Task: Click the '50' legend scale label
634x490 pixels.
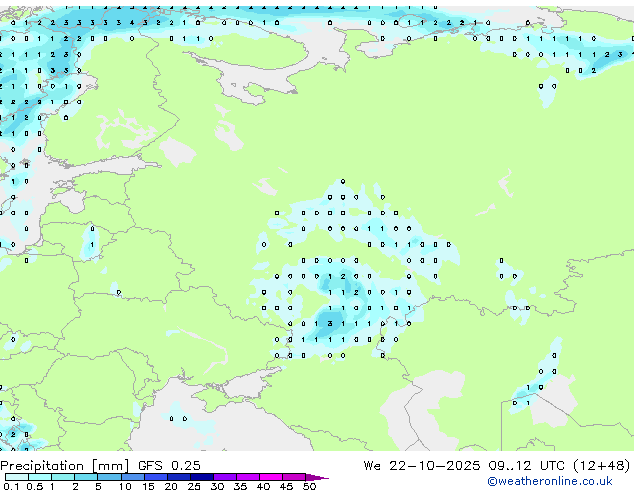Action: tap(309, 486)
